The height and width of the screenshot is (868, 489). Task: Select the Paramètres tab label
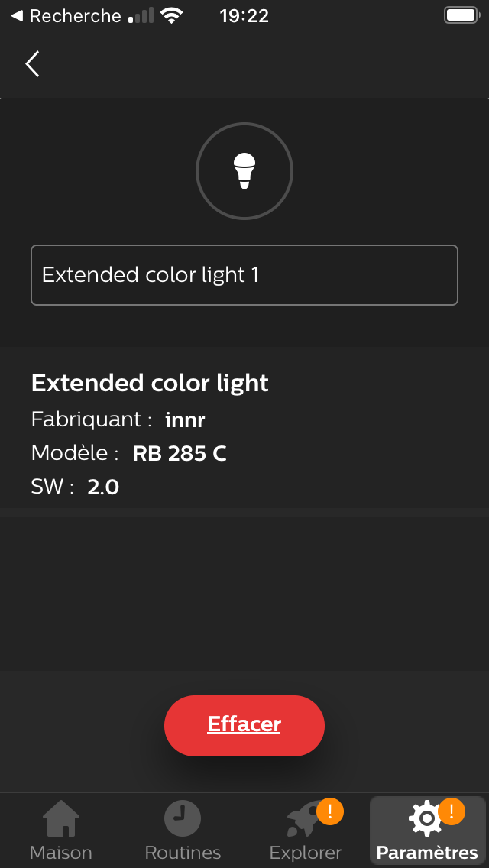coord(427,852)
